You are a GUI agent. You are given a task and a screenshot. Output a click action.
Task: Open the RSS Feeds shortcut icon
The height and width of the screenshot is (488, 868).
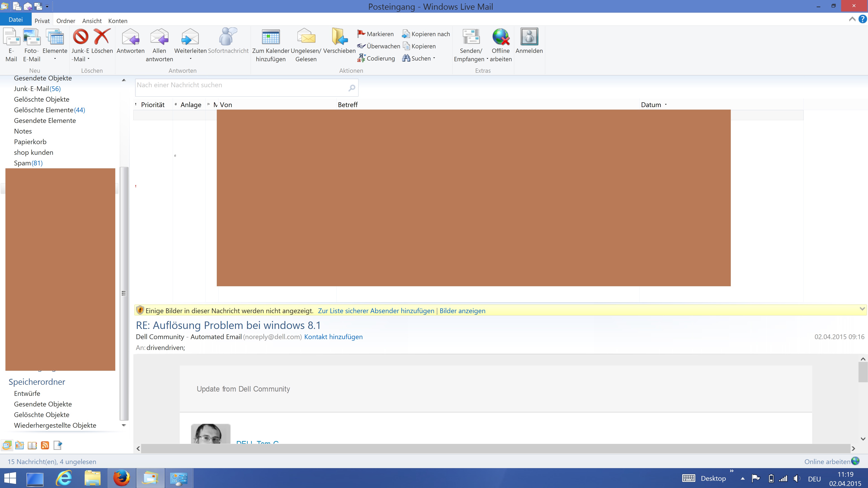click(x=45, y=445)
